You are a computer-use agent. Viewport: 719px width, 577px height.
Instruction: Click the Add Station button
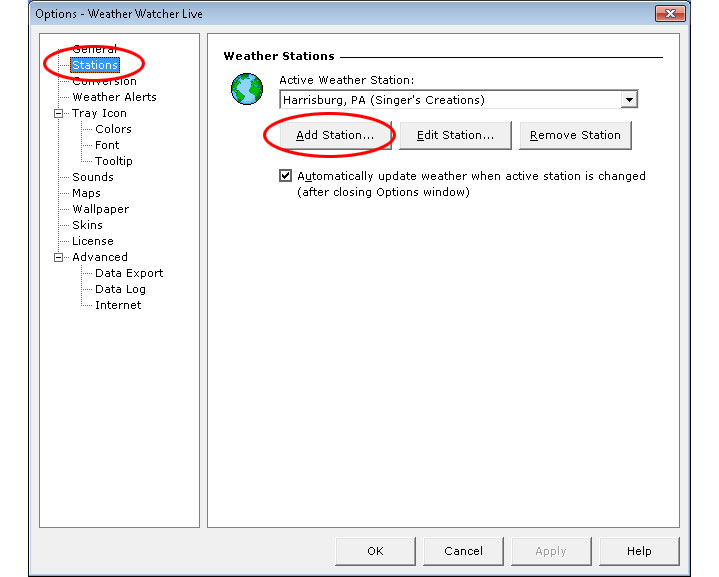tap(335, 135)
